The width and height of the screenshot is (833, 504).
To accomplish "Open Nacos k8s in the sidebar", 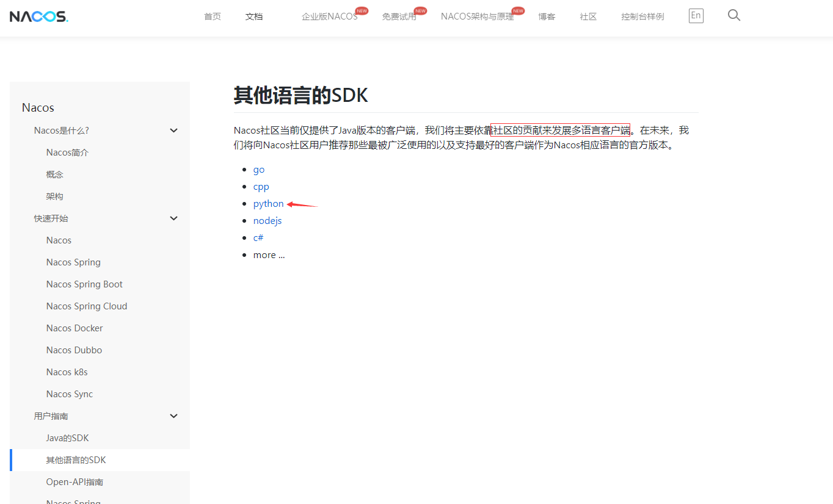I will (x=67, y=372).
